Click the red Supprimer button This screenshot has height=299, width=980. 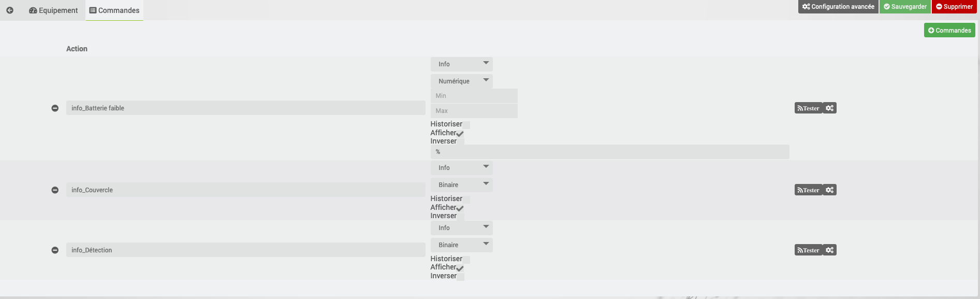click(954, 7)
